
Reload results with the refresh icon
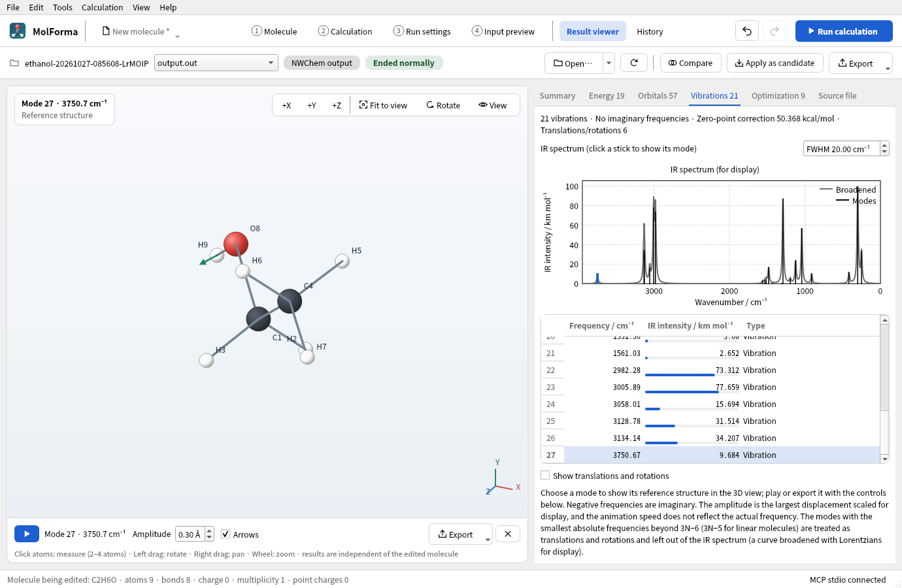tap(634, 63)
